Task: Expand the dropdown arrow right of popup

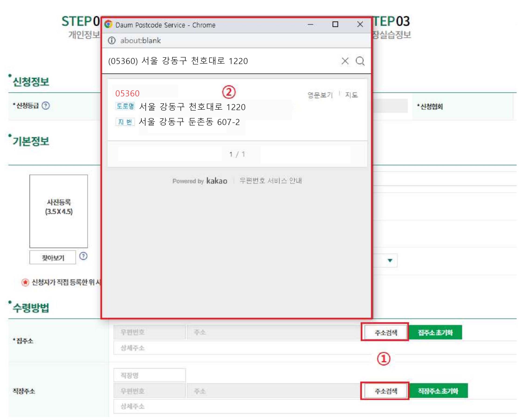Action: click(390, 261)
